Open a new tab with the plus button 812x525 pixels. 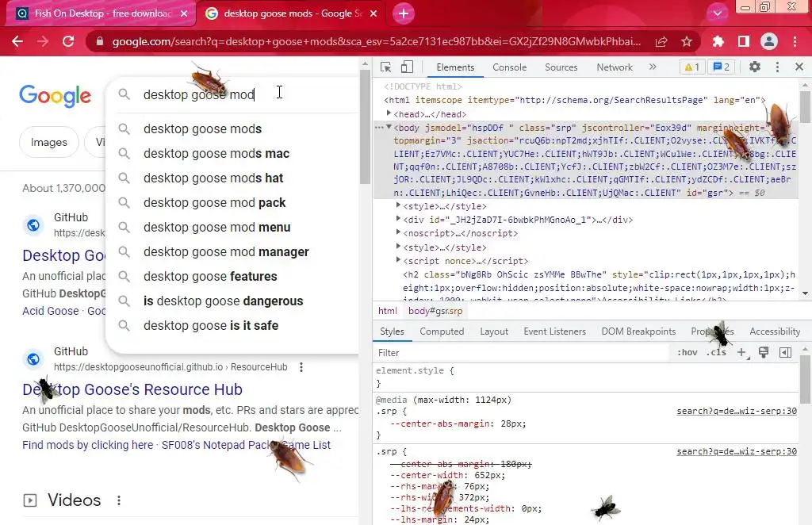point(404,13)
